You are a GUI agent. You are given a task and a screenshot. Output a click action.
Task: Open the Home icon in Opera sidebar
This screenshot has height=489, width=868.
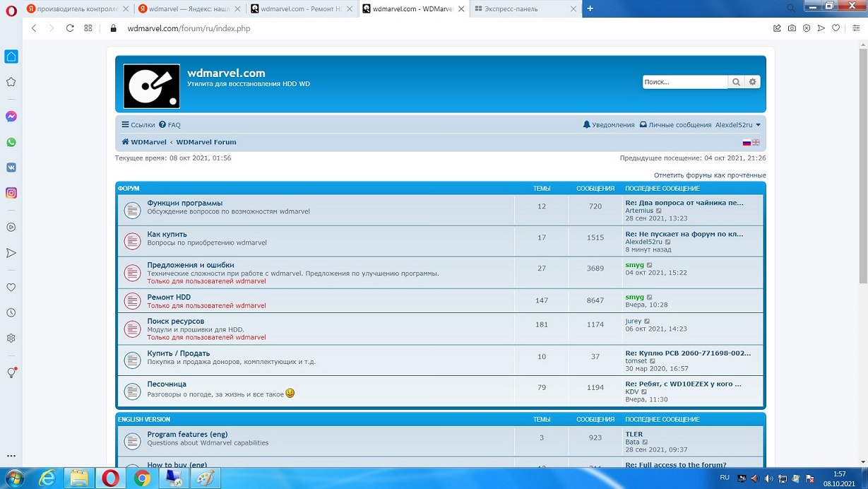tap(11, 57)
